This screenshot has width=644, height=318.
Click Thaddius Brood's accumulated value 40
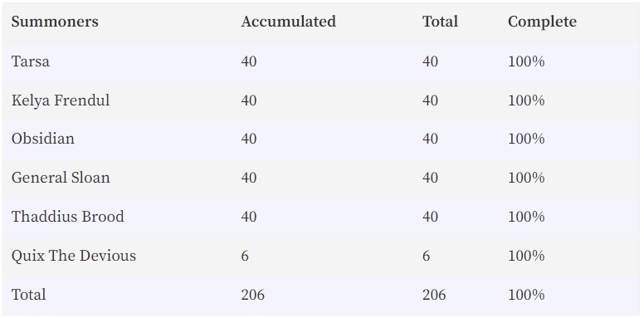coord(249,217)
